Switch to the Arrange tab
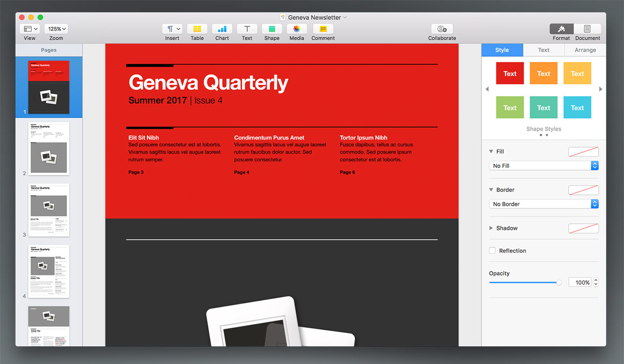The image size is (624, 364). [585, 50]
